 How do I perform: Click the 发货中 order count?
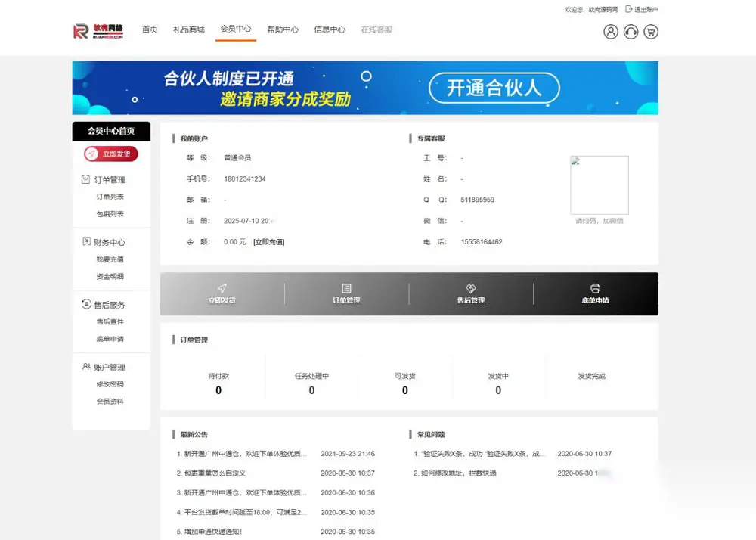click(x=498, y=390)
